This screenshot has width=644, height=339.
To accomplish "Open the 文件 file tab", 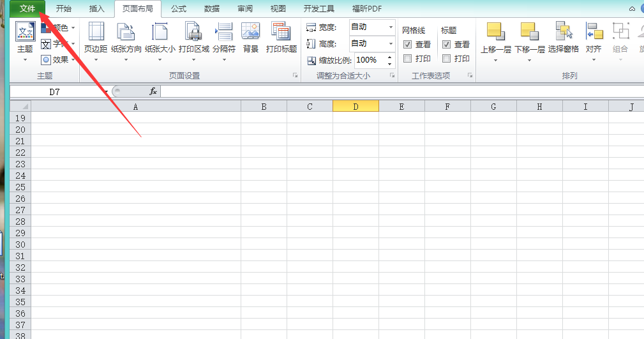I will (x=27, y=9).
